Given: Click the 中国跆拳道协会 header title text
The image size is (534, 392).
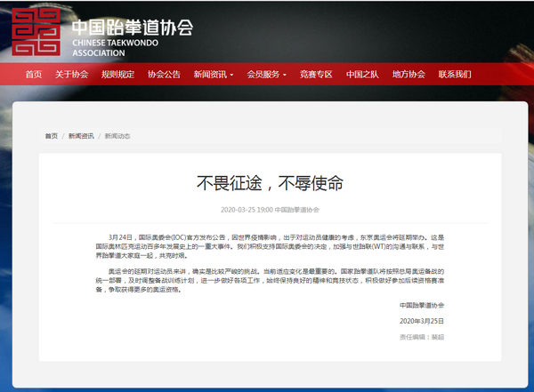Looking at the screenshot, I should [x=132, y=25].
